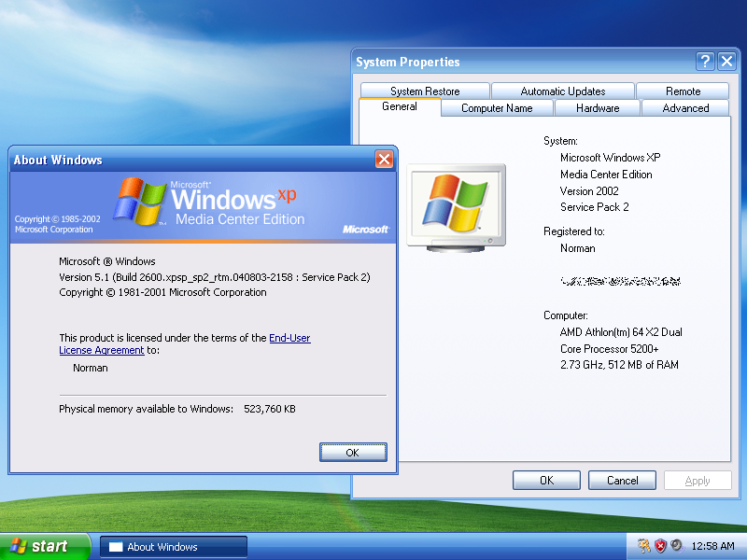Open the End-User License Agreement link
Screen dimensions: 747x560
[289, 338]
